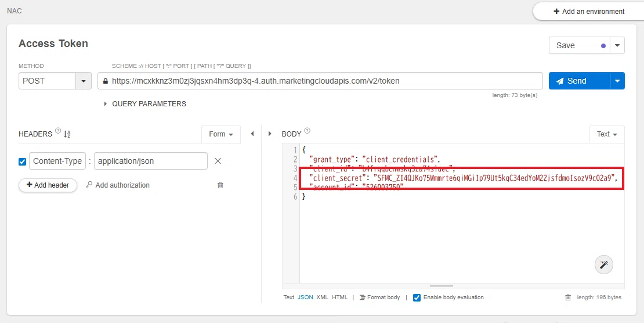
Task: Toggle the Content-Type header checkbox
Action: click(x=23, y=162)
